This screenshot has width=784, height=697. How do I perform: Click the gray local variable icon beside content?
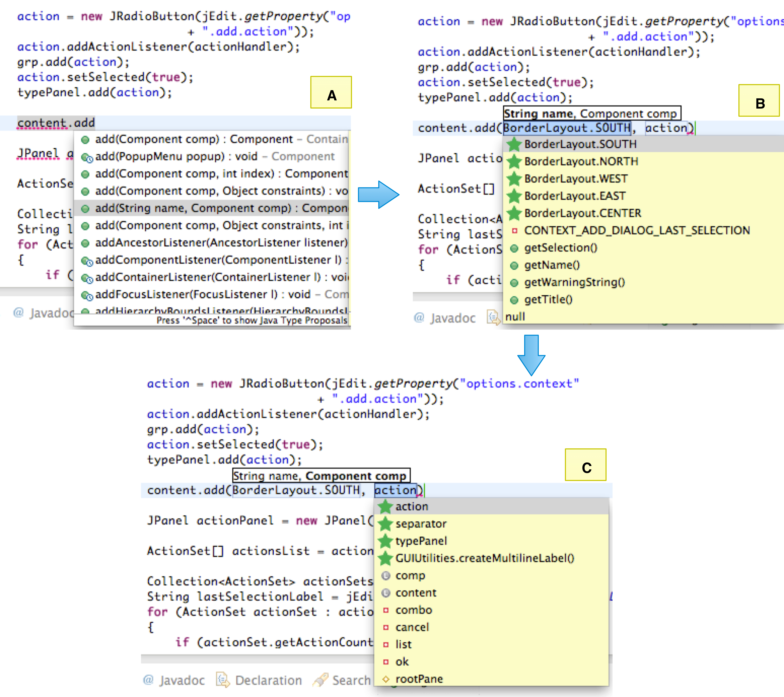(386, 593)
